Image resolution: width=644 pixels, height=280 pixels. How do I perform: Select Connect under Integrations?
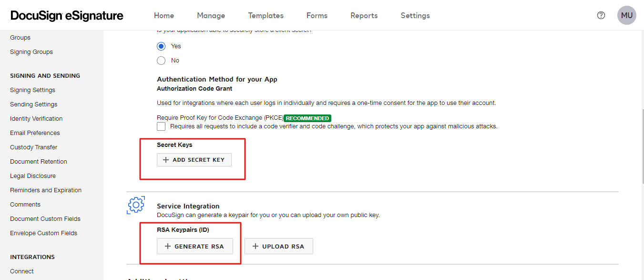[22, 271]
